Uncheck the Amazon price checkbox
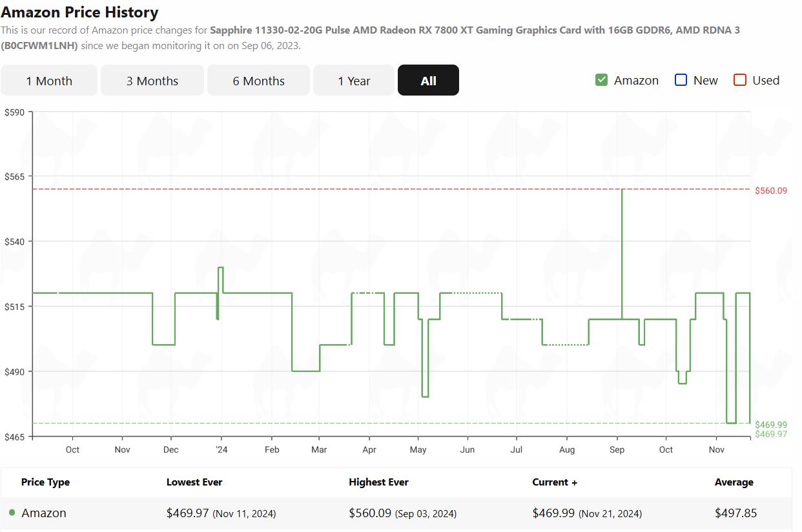 coord(601,80)
